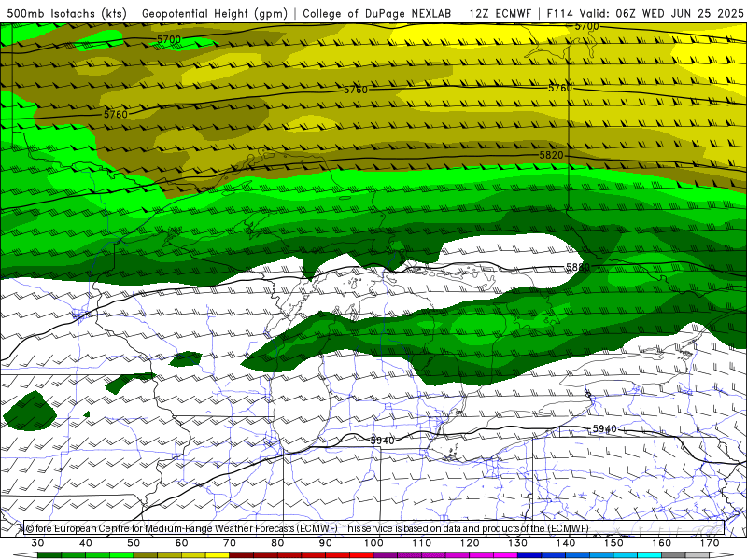Click the rightmost 5940 contour label
Screen dimensions: 747x560
(x=604, y=429)
